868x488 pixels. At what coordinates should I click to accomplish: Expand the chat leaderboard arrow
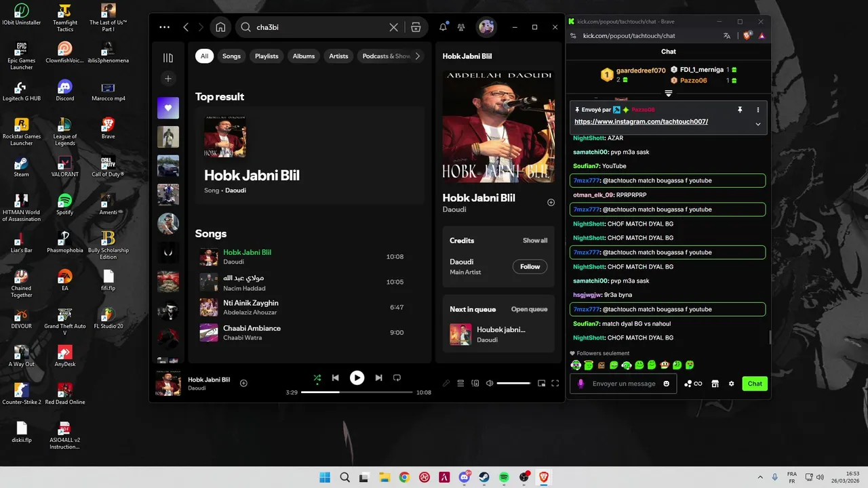click(x=669, y=94)
